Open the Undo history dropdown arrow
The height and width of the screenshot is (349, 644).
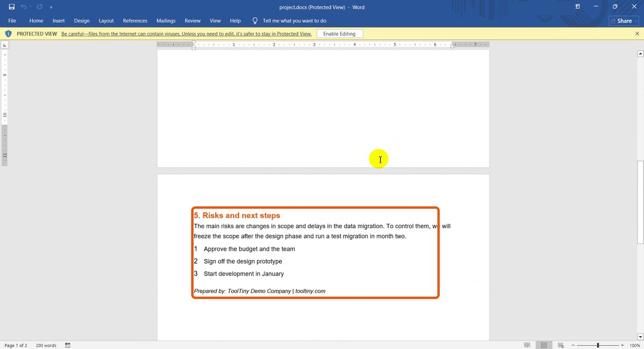[x=31, y=8]
